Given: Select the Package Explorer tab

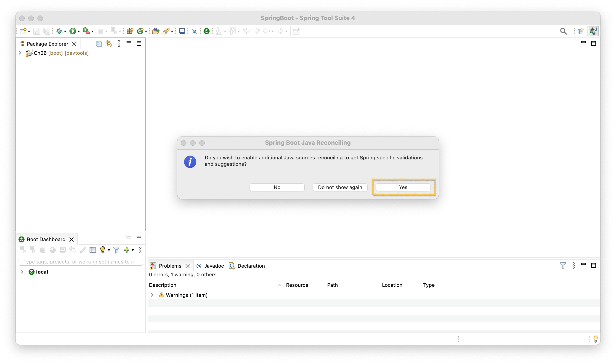Looking at the screenshot, I should point(48,44).
